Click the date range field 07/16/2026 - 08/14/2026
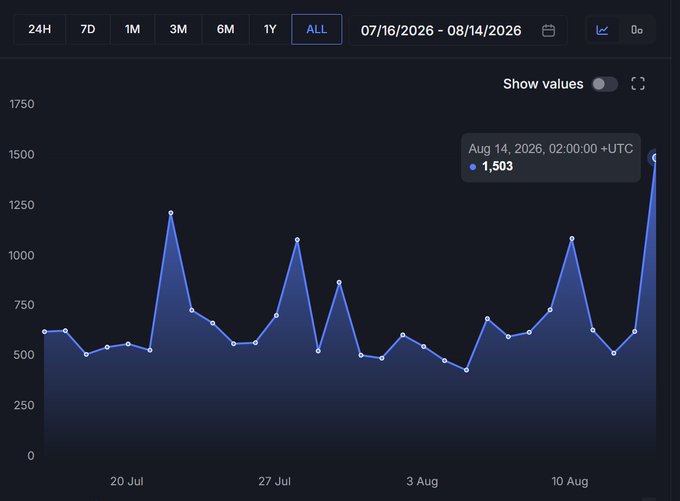This screenshot has width=680, height=501. point(458,30)
